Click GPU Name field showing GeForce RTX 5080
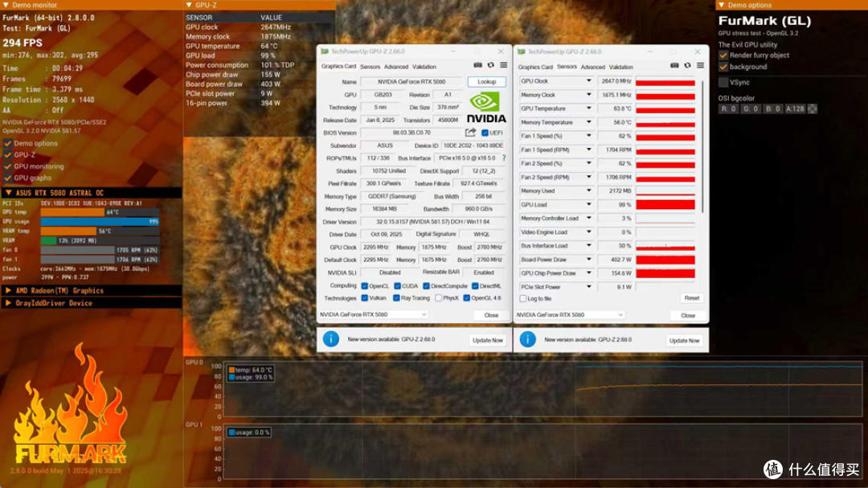The height and width of the screenshot is (488, 868). coord(411,82)
